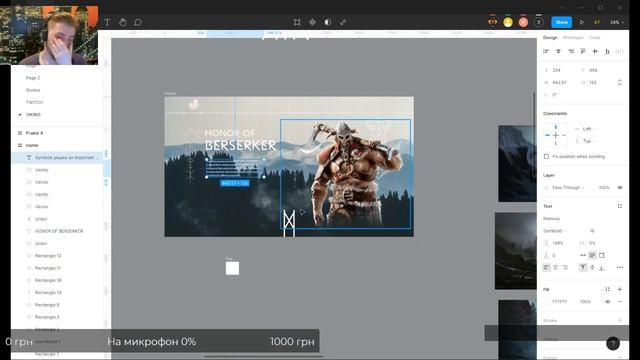Click the crop/edit object toolbar icon

[x=297, y=22]
